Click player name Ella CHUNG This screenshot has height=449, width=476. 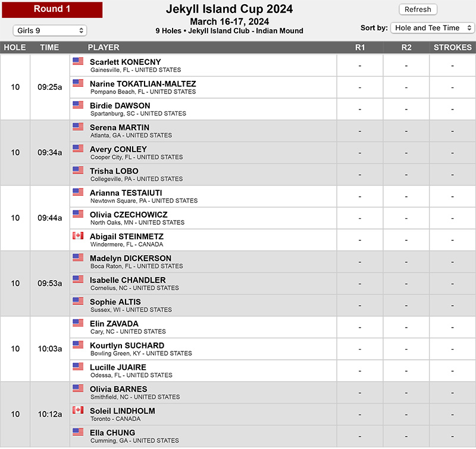point(112,433)
